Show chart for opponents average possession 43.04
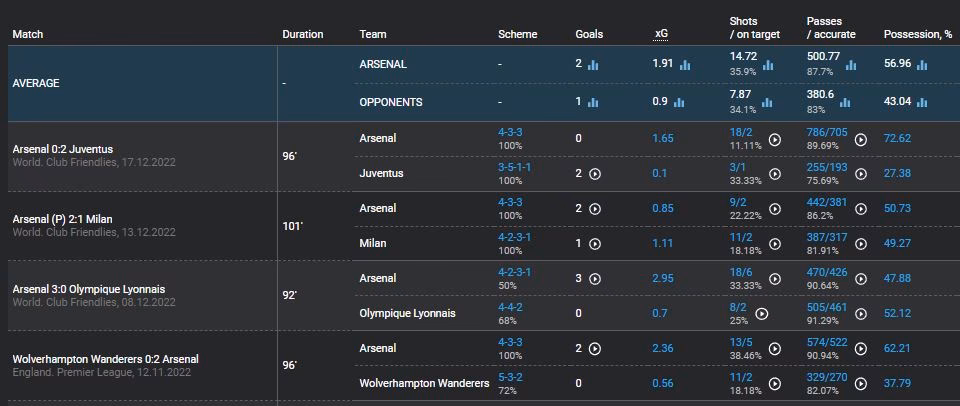960x406 pixels. (x=922, y=102)
